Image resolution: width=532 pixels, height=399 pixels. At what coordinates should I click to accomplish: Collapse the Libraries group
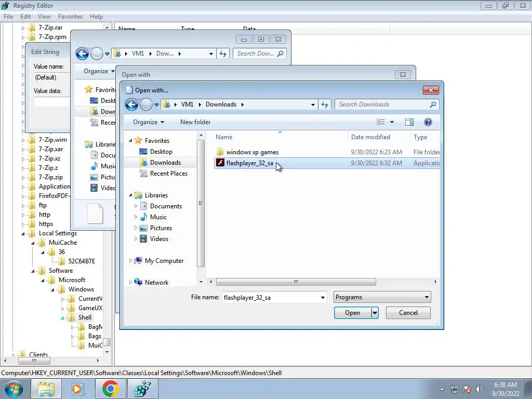pos(130,195)
